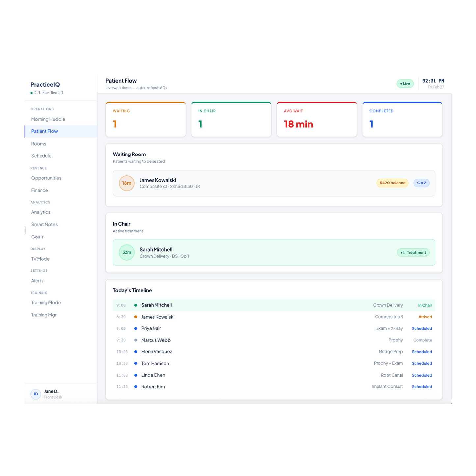Click the 10:30 time in timeline

122,364
